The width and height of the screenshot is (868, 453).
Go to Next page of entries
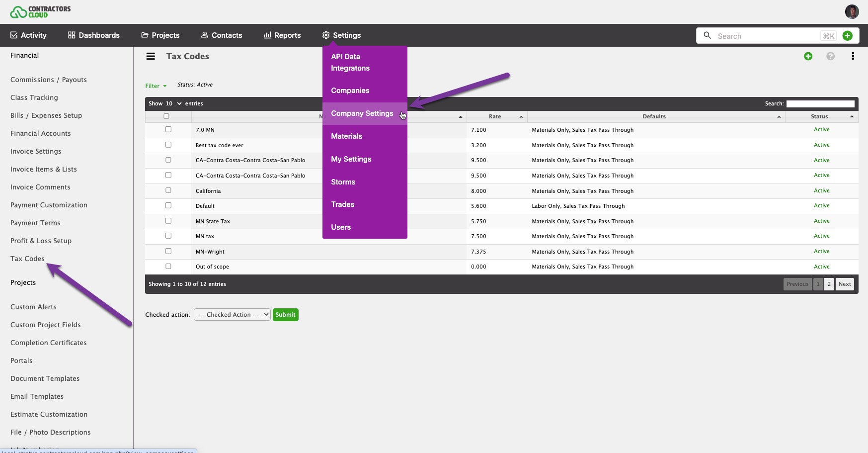pos(845,284)
